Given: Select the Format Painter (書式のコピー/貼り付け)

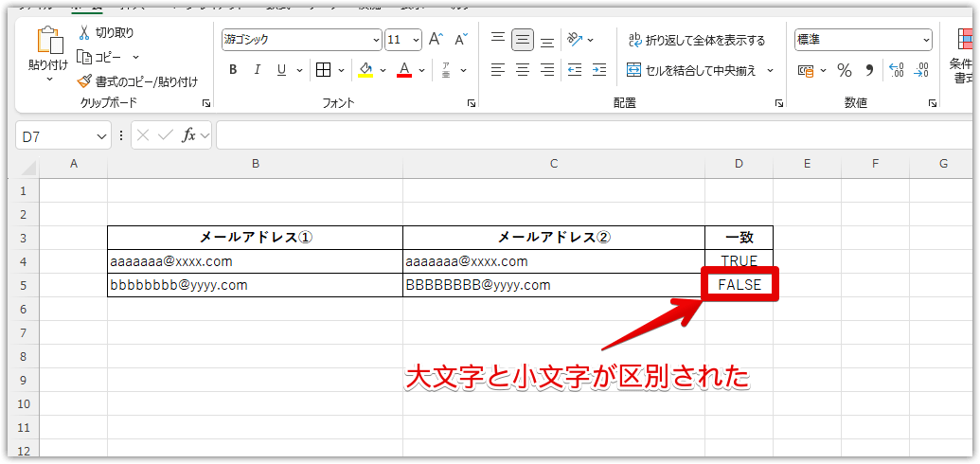Looking at the screenshot, I should point(137,82).
